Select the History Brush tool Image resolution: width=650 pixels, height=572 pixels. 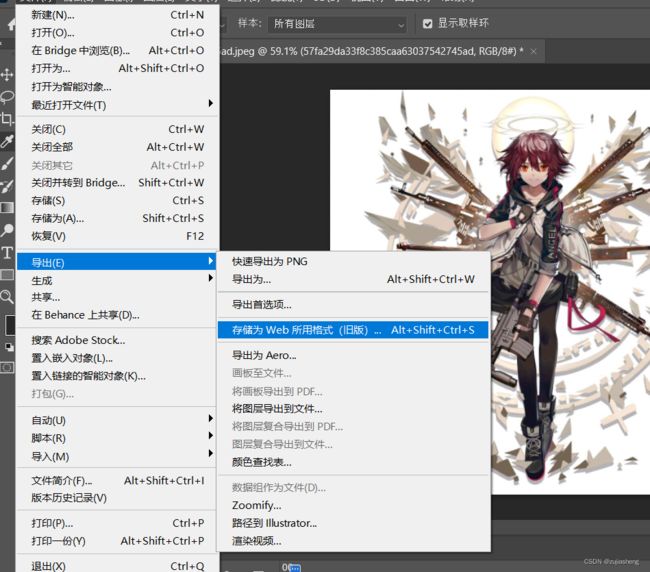pyautogui.click(x=7, y=186)
